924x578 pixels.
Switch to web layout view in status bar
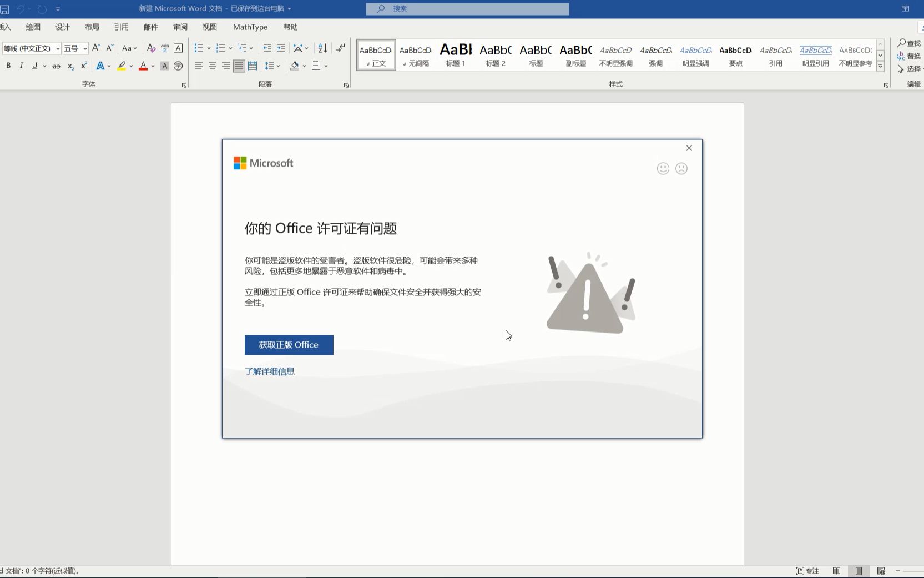[881, 571]
